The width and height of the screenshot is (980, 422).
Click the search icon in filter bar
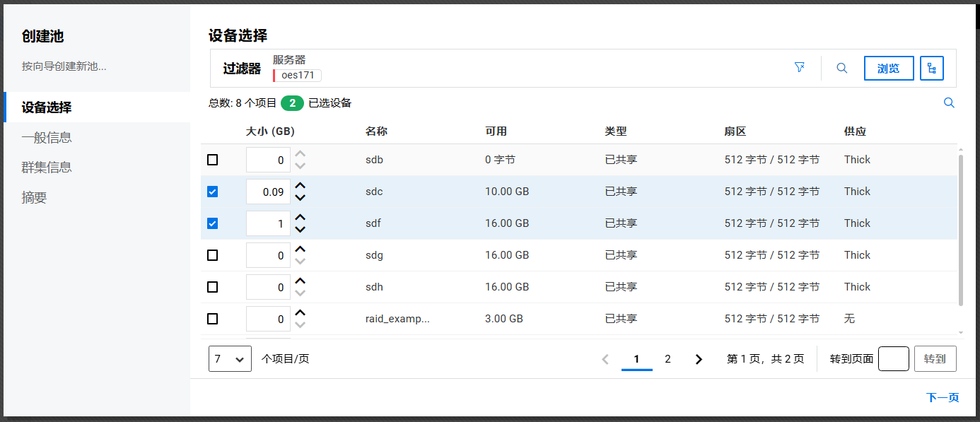click(x=841, y=69)
